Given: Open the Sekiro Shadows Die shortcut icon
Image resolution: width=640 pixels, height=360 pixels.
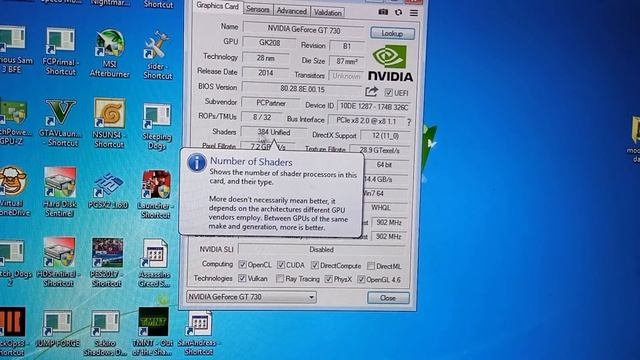Looking at the screenshot, I should [105, 333].
